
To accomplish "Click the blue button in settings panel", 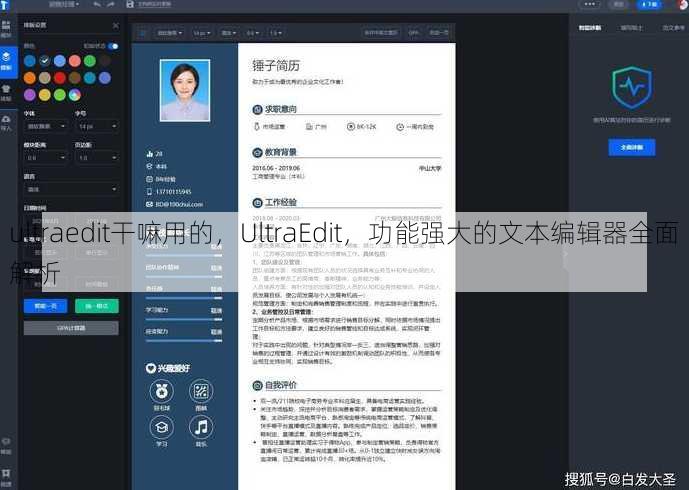I will (x=46, y=306).
